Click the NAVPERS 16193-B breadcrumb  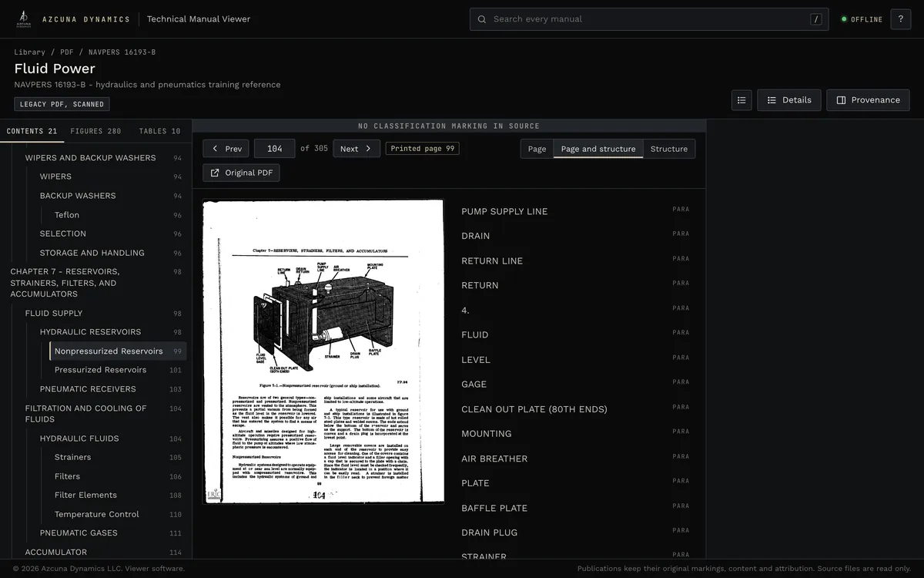[122, 52]
